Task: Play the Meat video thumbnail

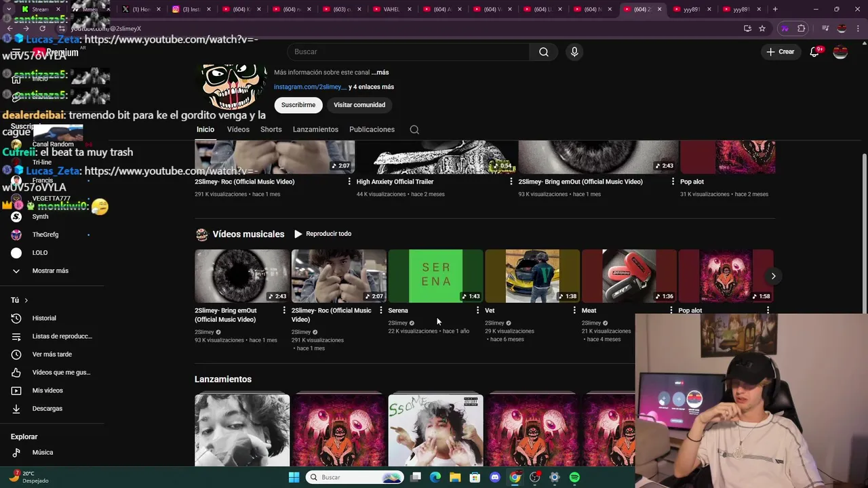Action: (x=629, y=276)
